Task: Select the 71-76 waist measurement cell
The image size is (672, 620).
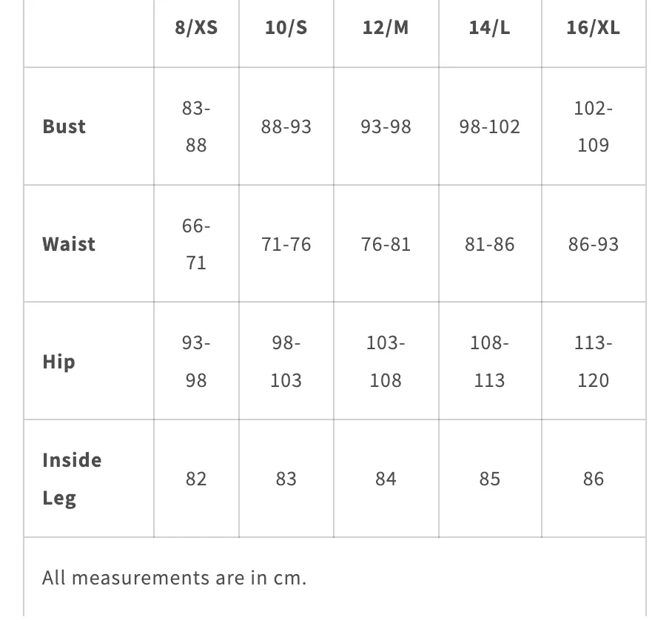Action: (286, 244)
